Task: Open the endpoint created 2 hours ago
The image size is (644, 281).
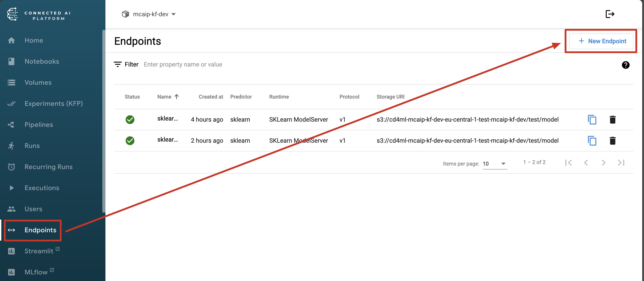Action: (167, 139)
